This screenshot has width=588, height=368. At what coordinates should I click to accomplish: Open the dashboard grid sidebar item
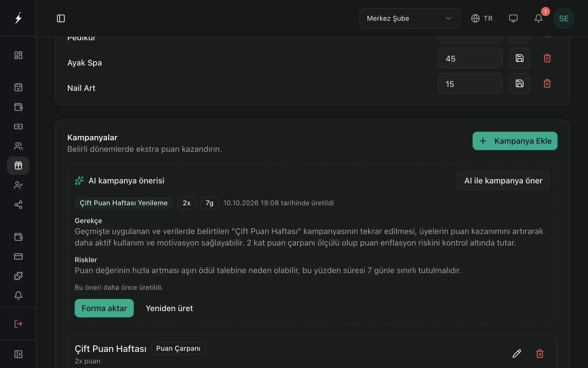tap(18, 55)
